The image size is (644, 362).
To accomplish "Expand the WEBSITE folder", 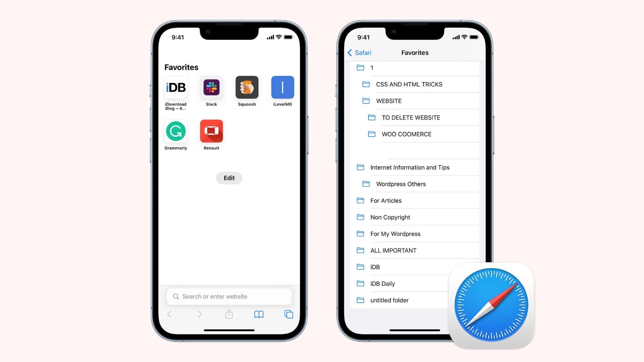I will 388,101.
